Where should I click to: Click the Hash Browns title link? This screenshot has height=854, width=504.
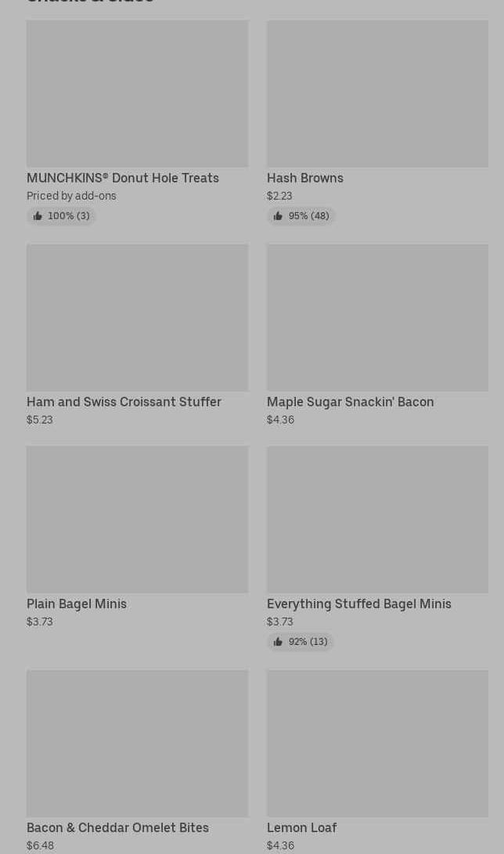[304, 178]
